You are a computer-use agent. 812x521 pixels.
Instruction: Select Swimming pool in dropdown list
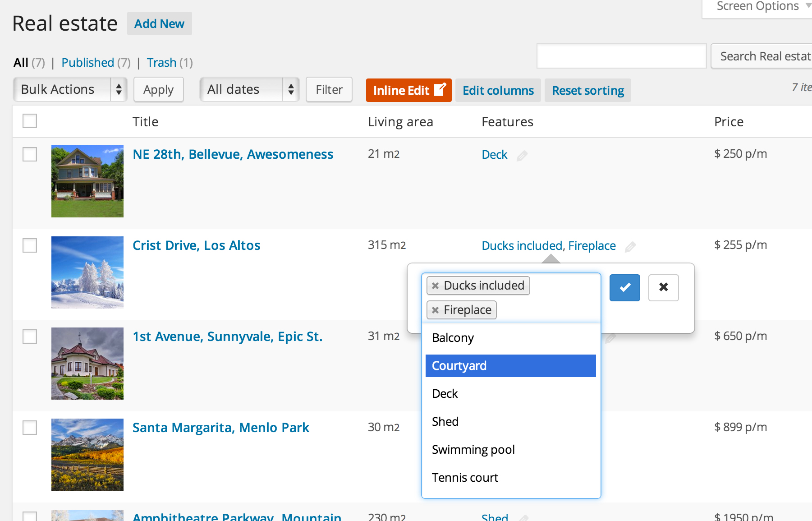tap(473, 450)
